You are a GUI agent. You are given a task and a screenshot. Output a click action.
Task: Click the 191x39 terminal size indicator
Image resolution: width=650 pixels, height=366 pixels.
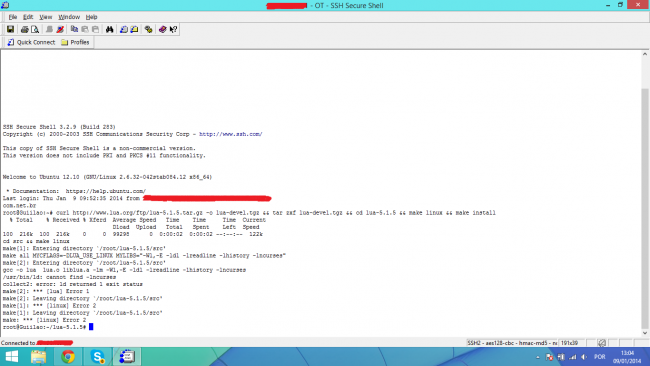(569, 343)
